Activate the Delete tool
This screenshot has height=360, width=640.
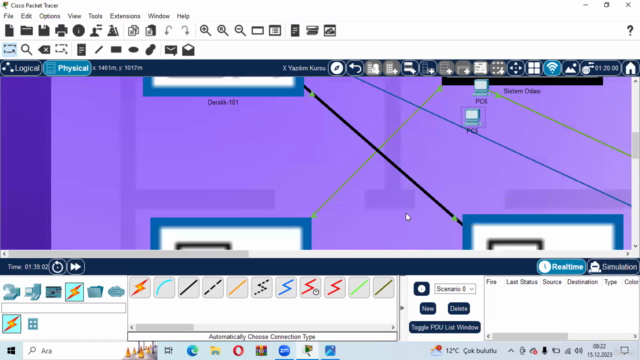click(44, 50)
